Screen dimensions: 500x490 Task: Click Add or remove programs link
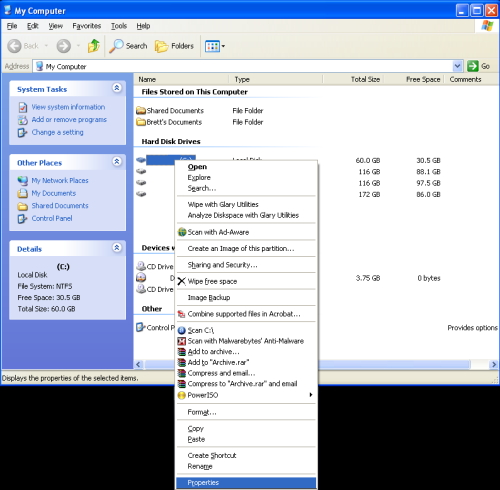pyautogui.click(x=69, y=120)
